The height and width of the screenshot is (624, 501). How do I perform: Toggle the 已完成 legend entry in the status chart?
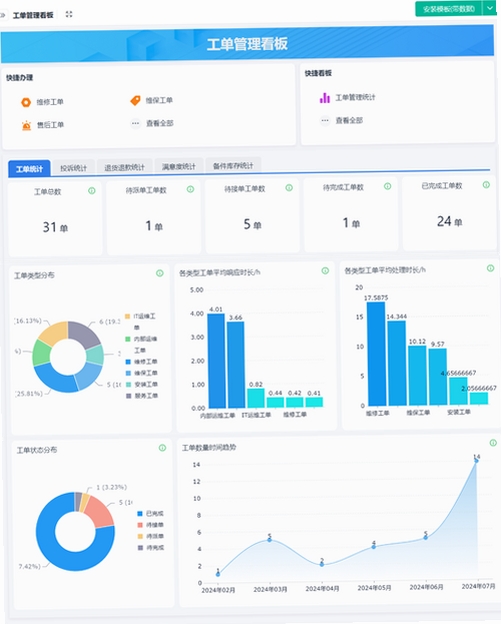[x=150, y=513]
